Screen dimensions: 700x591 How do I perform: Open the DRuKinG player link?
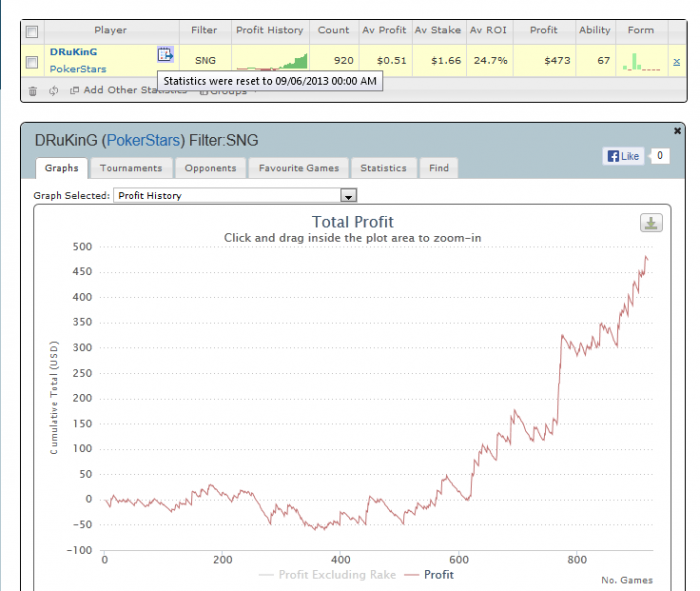coord(73,52)
